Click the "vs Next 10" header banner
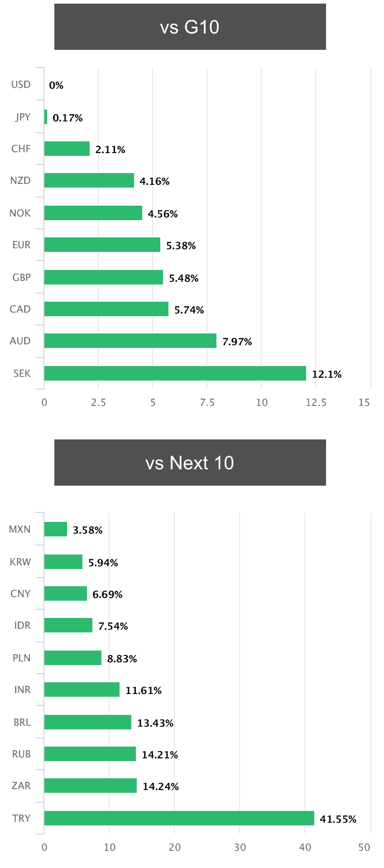 click(190, 463)
